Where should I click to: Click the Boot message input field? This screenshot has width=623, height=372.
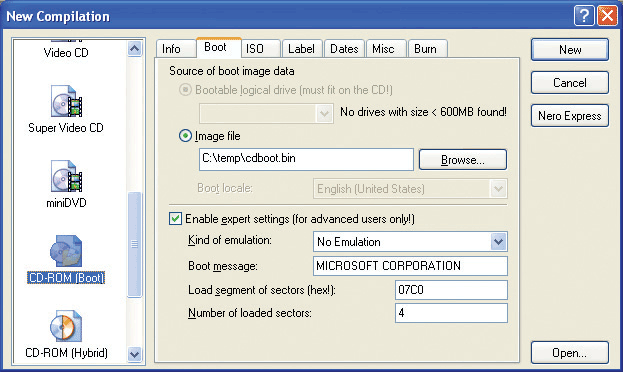[410, 266]
